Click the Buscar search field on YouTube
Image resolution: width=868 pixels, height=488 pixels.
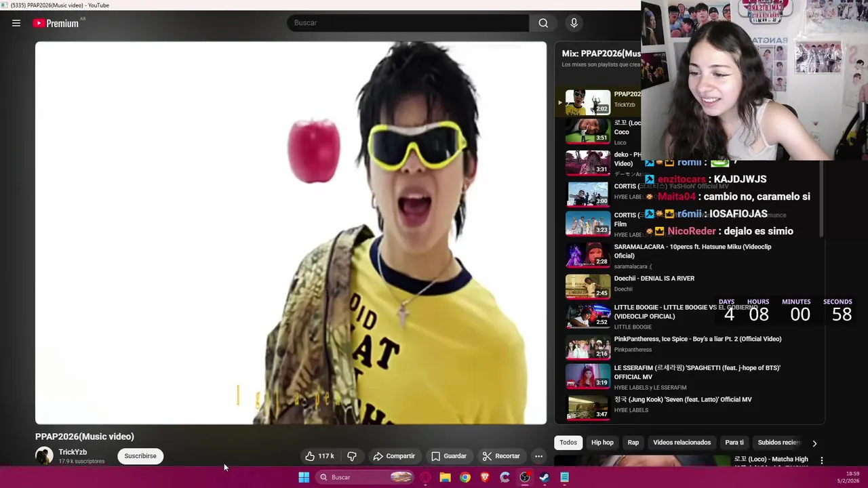(408, 23)
